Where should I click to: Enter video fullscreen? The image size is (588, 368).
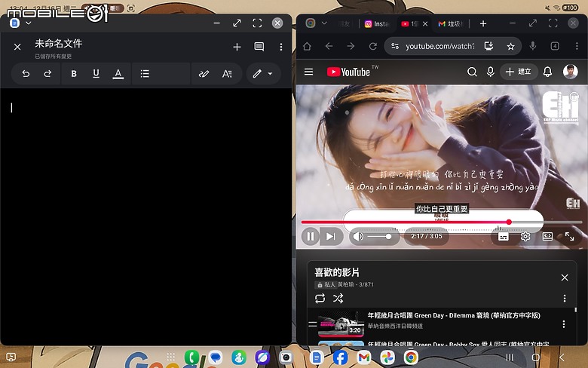[570, 236]
